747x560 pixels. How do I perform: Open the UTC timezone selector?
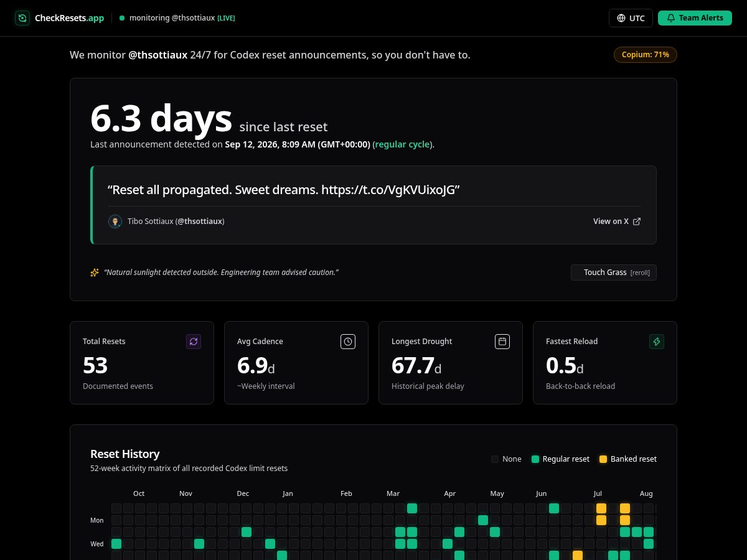coord(631,18)
